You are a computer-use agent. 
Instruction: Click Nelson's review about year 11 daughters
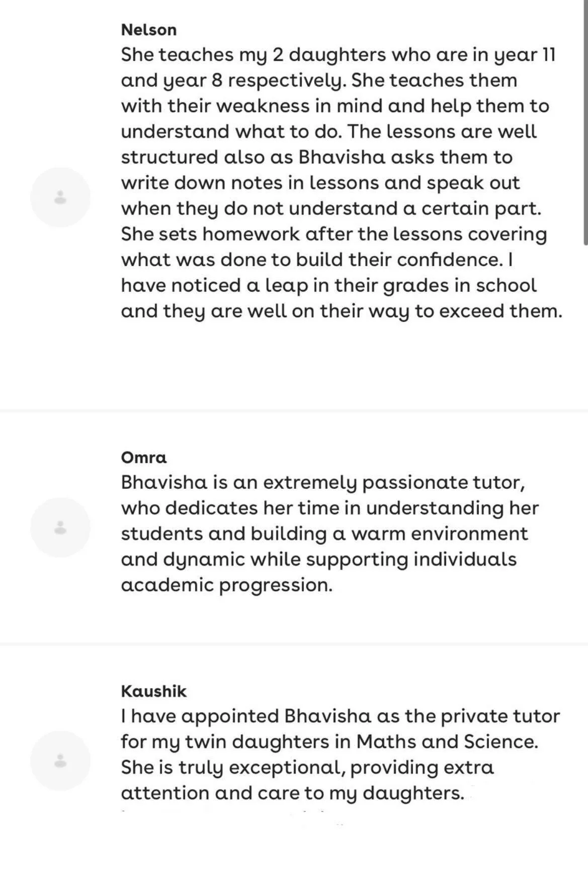pyautogui.click(x=342, y=183)
